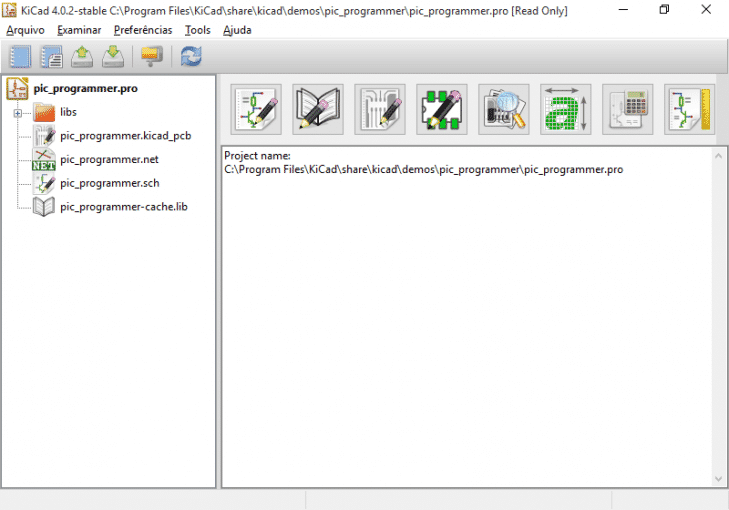Click the icon beside pic_programmer.kicad_pcb

[x=44, y=136]
